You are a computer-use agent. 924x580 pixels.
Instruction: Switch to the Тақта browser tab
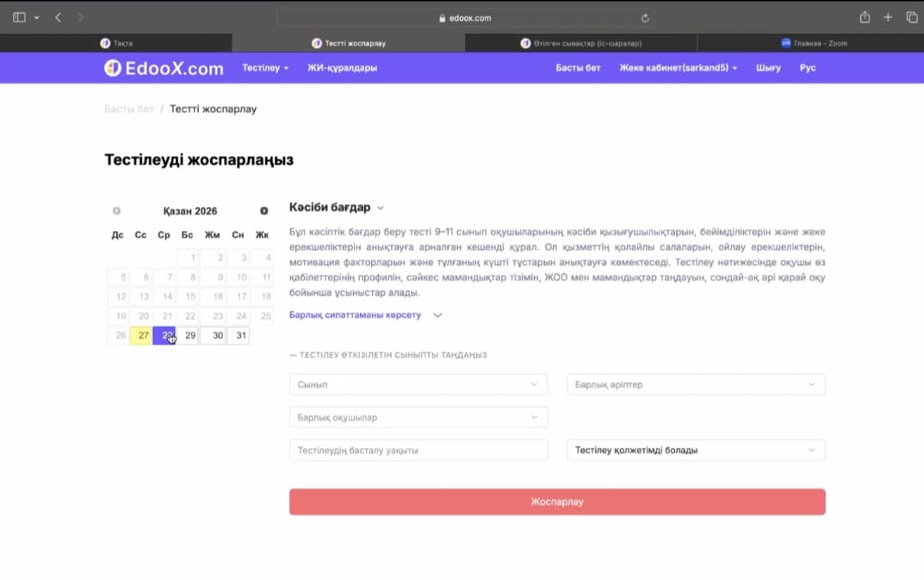116,43
